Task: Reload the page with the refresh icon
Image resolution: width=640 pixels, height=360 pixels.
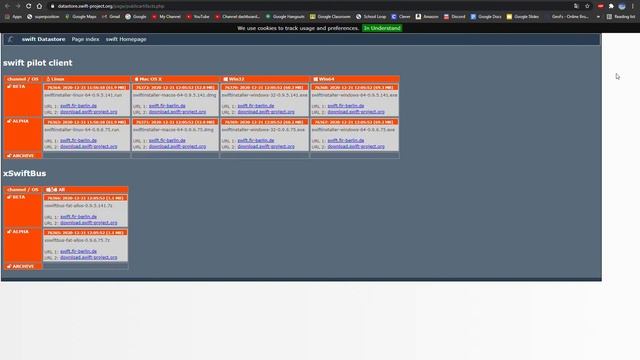Action: pyautogui.click(x=28, y=6)
